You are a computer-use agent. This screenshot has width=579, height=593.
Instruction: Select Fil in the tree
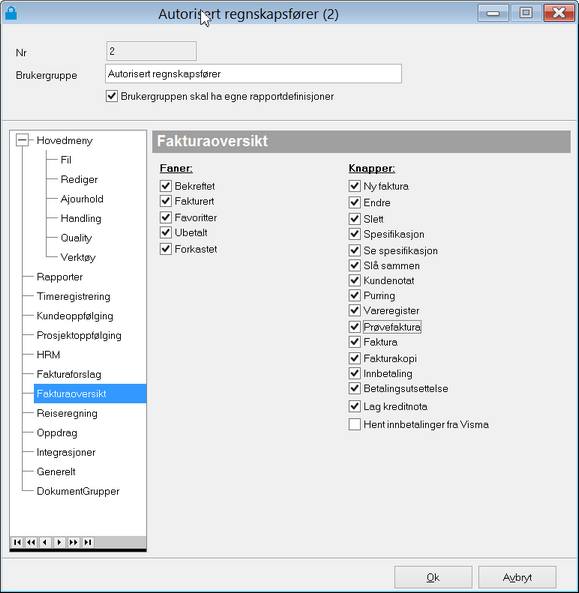click(x=66, y=160)
